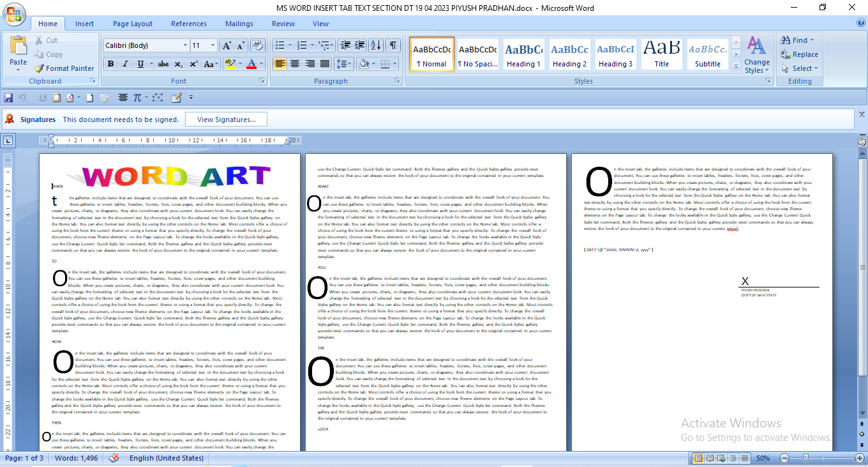Image resolution: width=868 pixels, height=467 pixels.
Task: Toggle Italic formatting
Action: point(125,64)
